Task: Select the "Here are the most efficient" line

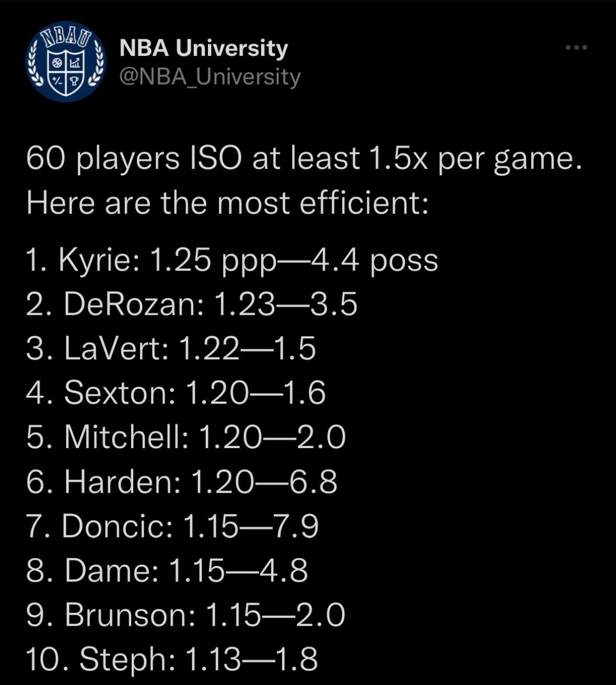Action: (x=227, y=203)
